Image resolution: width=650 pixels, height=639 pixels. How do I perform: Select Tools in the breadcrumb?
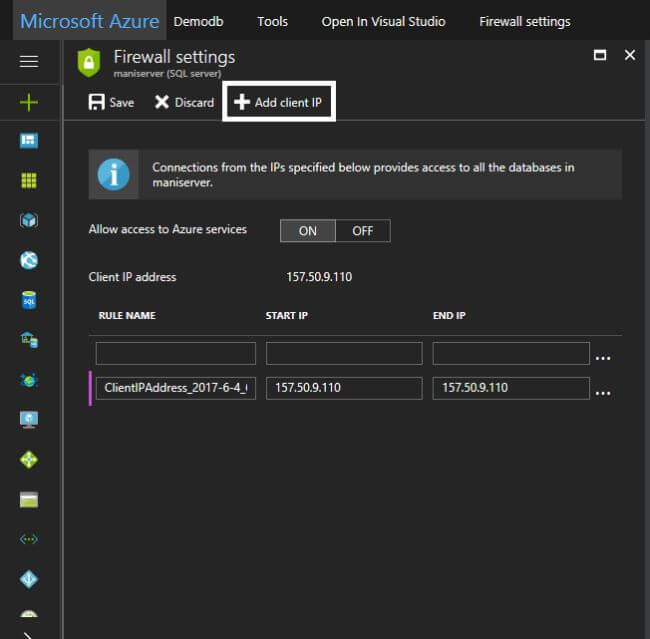(x=272, y=21)
